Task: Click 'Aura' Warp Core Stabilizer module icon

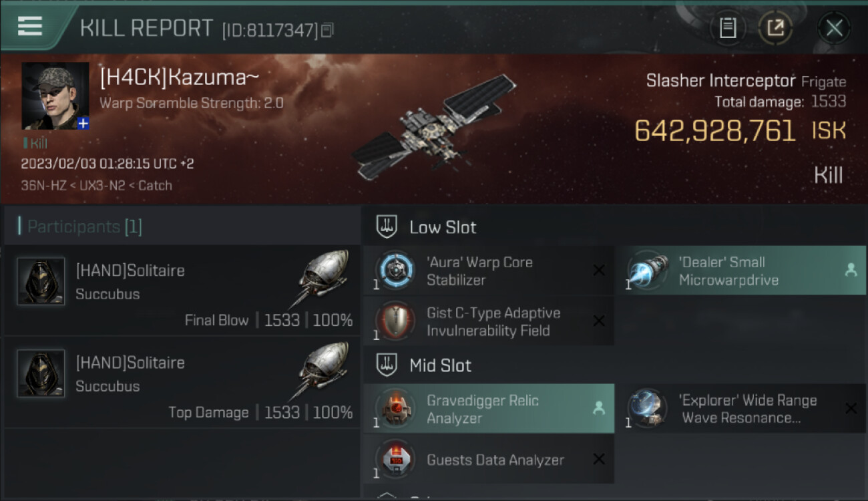Action: pyautogui.click(x=395, y=271)
